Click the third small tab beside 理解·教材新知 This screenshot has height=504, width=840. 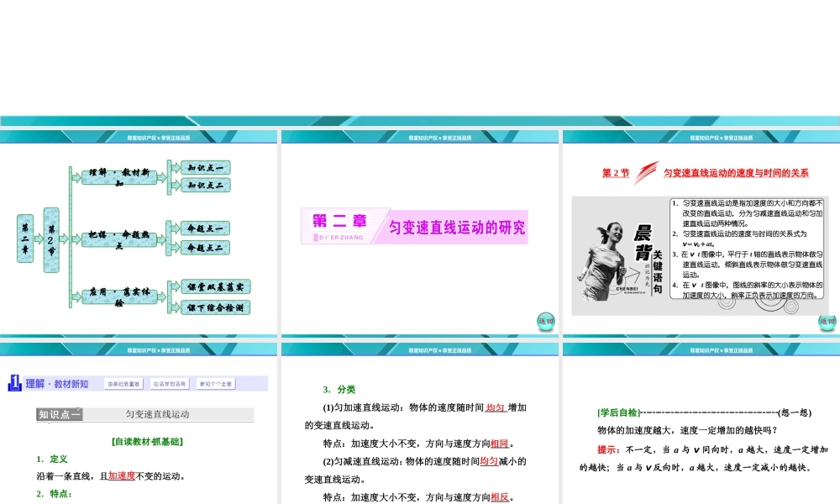(216, 384)
